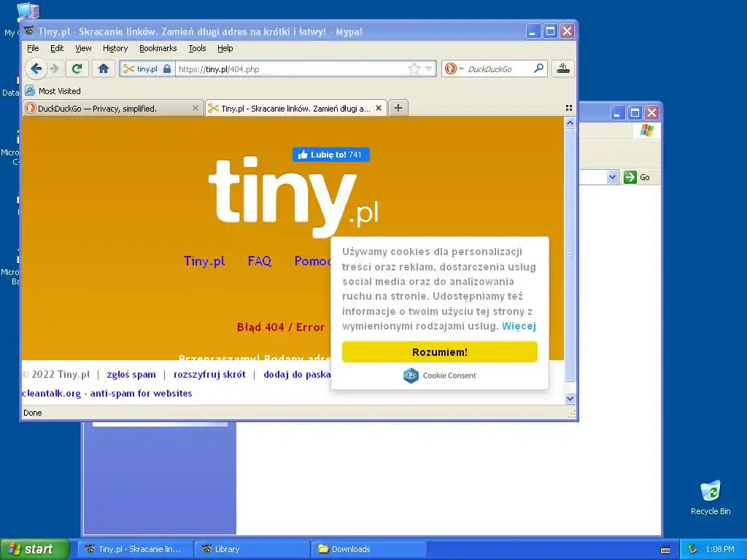Open the Edit menu
Viewport: 747px width, 560px height.
[57, 48]
